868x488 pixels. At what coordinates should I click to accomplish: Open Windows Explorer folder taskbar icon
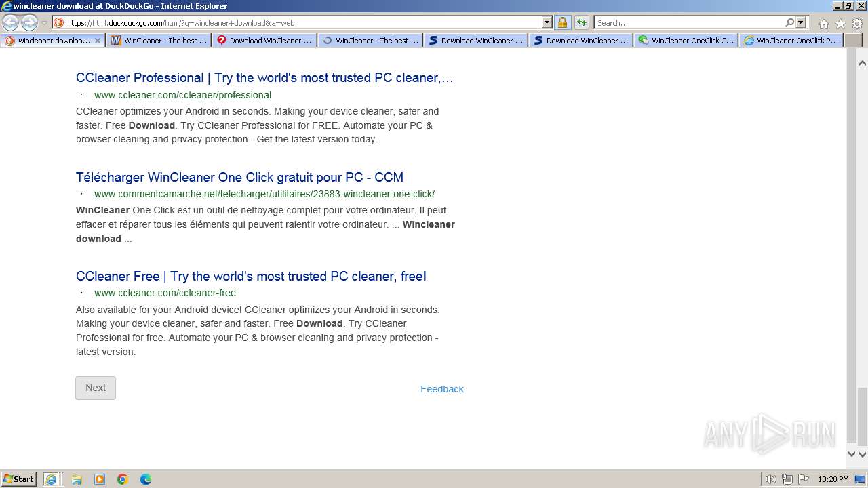[77, 479]
